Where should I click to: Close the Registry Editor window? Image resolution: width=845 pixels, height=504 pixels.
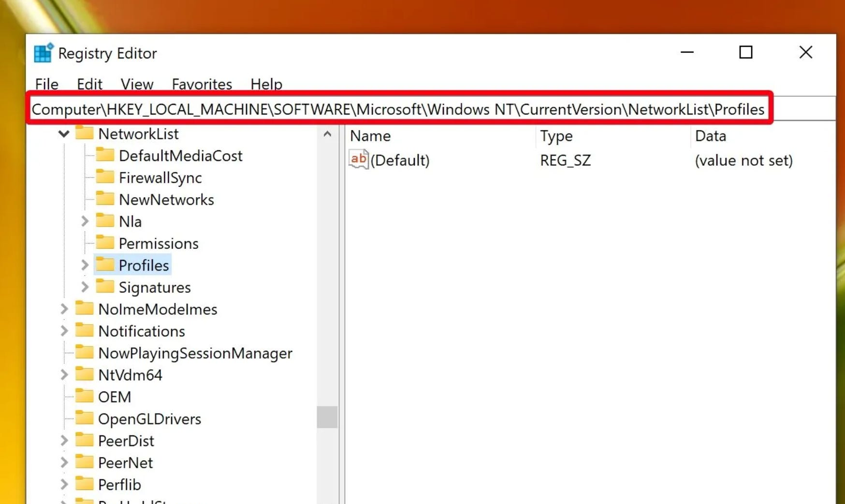(x=805, y=52)
